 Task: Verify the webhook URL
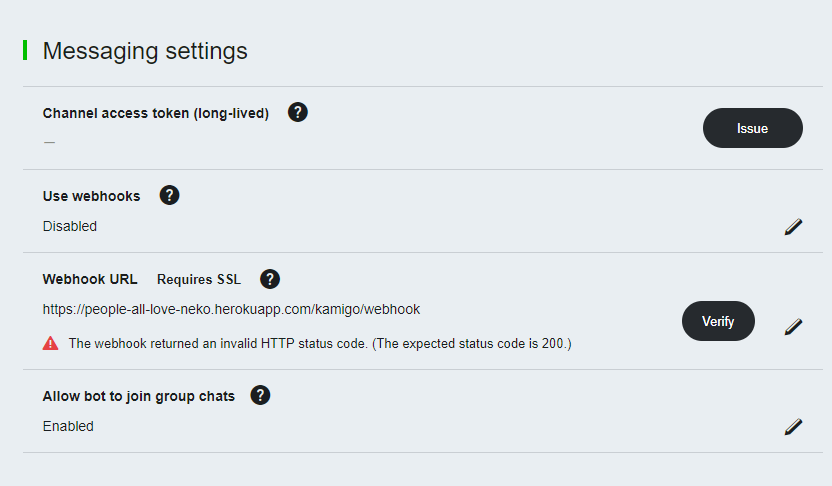click(718, 321)
